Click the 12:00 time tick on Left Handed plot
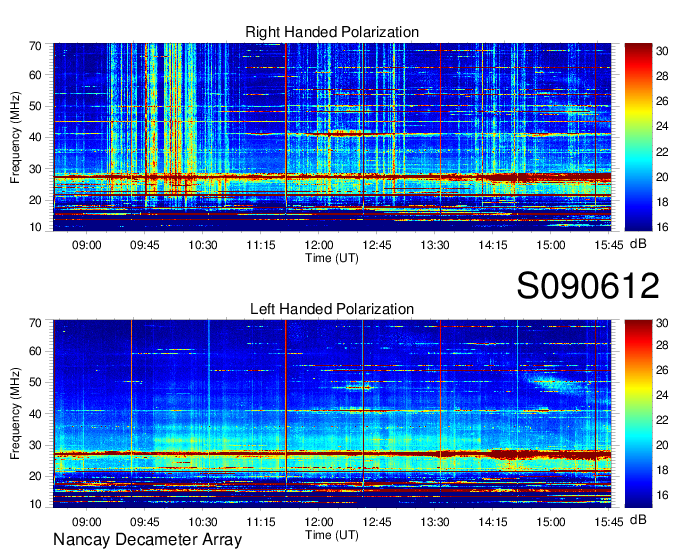The image size is (680, 552). pos(319,522)
